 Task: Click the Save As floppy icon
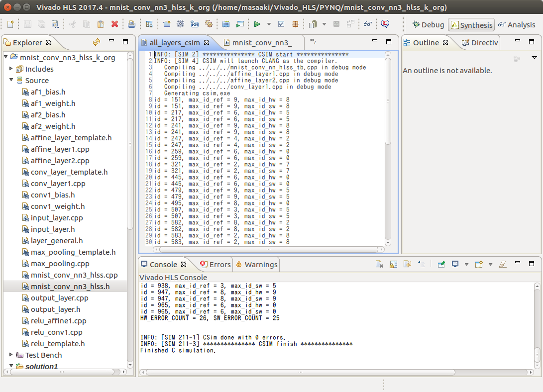[55, 24]
